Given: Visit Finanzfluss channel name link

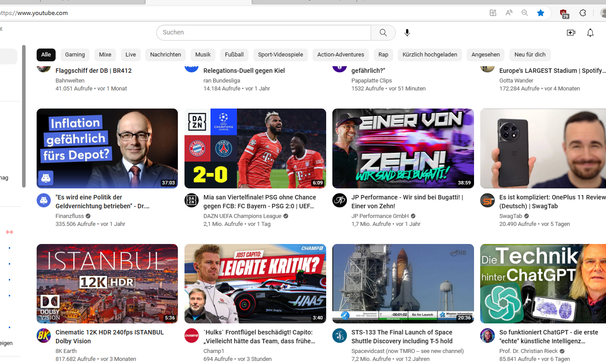Looking at the screenshot, I should pos(70,216).
